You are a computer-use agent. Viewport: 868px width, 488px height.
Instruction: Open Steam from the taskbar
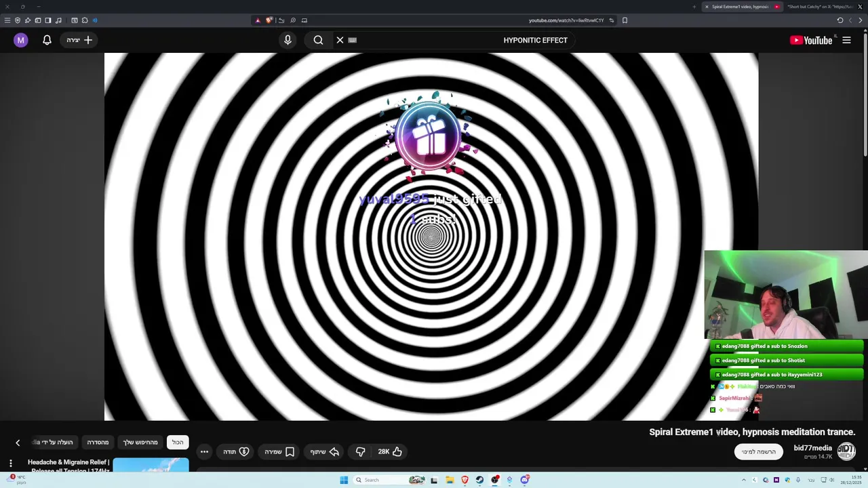pyautogui.click(x=479, y=480)
